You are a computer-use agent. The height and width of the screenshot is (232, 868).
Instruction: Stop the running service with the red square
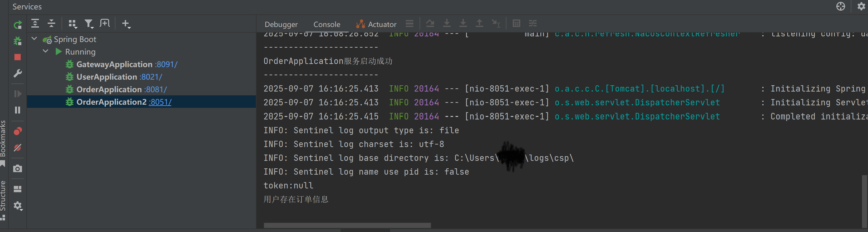(18, 57)
